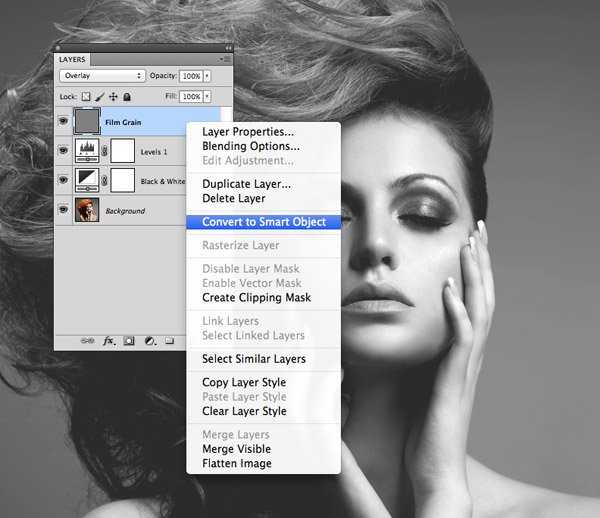The width and height of the screenshot is (600, 518).
Task: Hide the Background layer eye icon
Action: (64, 211)
